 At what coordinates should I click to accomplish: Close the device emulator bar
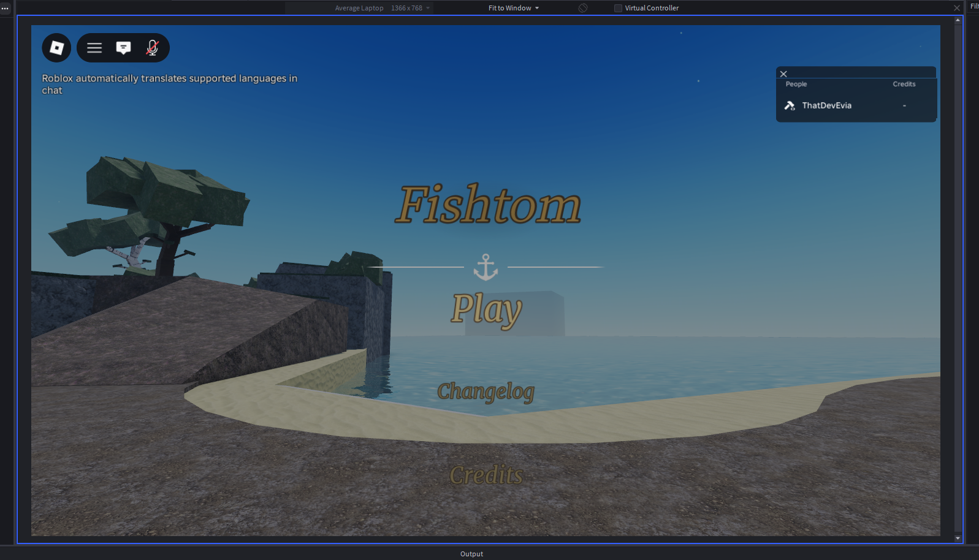click(957, 8)
